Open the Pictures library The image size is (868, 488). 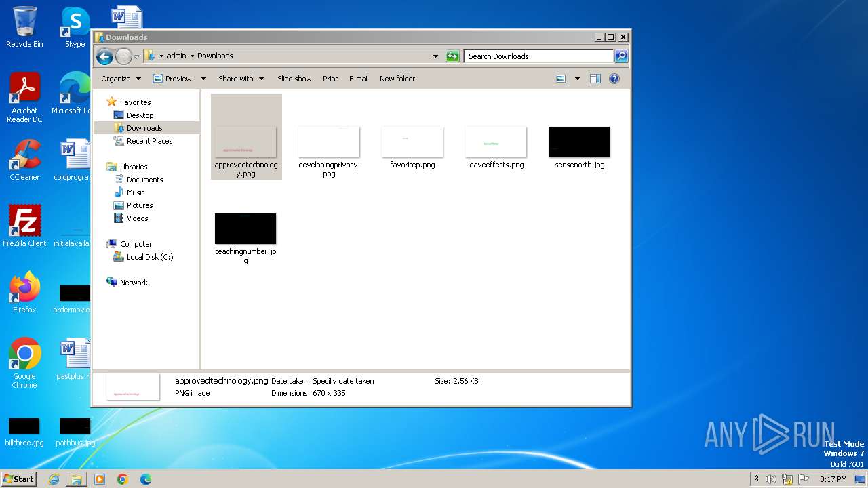coord(140,205)
